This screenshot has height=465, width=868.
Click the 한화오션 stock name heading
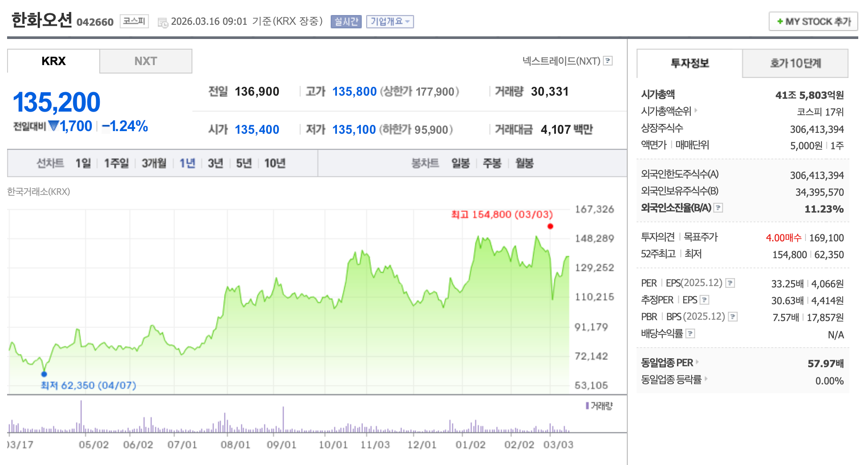pyautogui.click(x=42, y=20)
